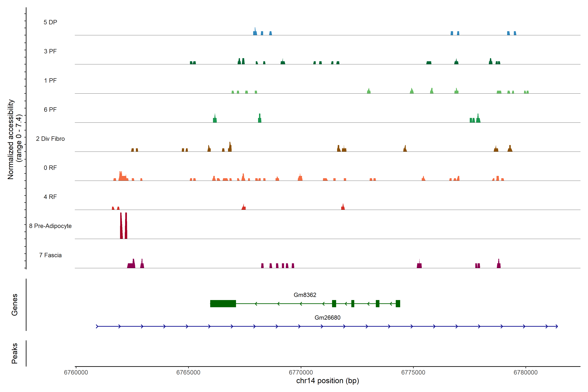Click the Peaks panel label

point(15,353)
